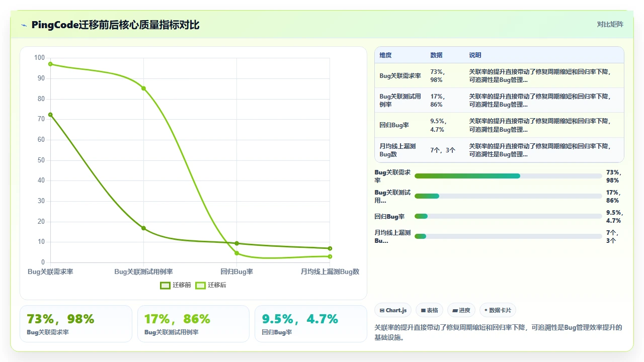Select the Chart.js tag
This screenshot has height=362, width=644.
coord(393,310)
